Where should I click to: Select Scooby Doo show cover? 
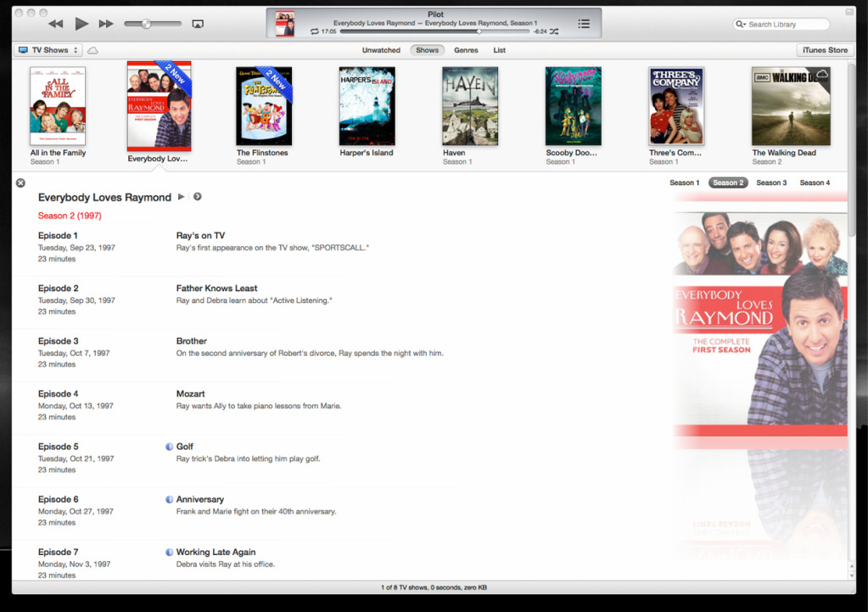pos(574,106)
